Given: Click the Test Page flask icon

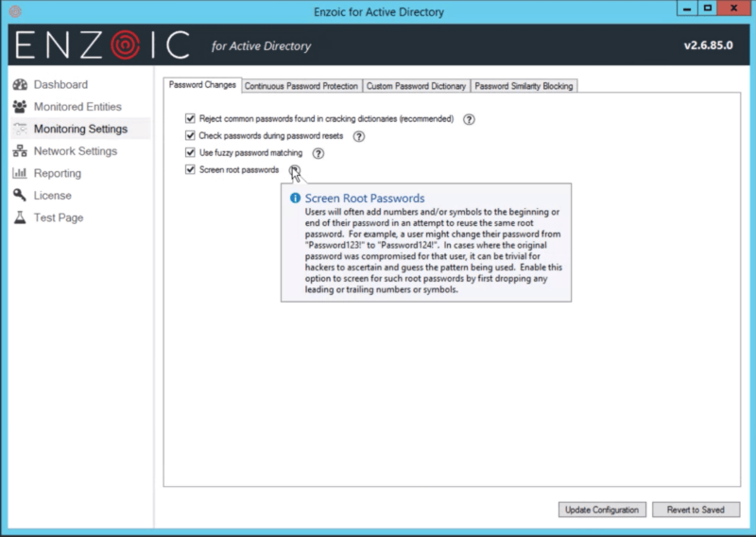Looking at the screenshot, I should point(19,218).
